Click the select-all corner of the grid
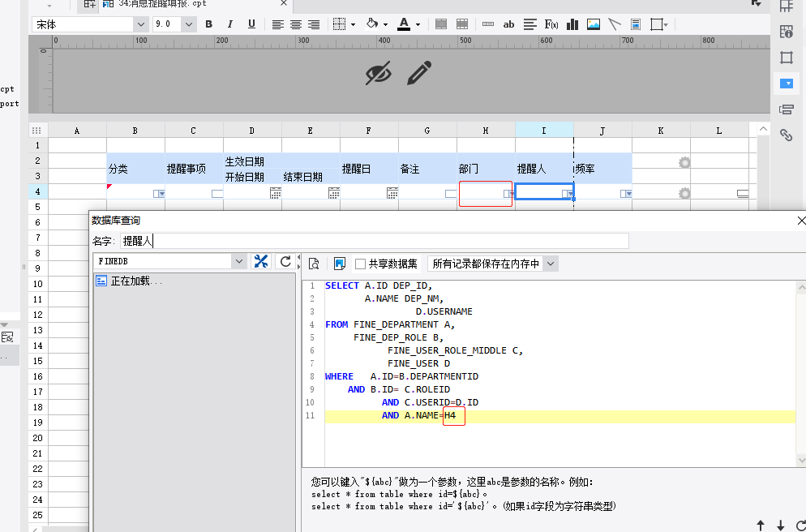The width and height of the screenshot is (806, 532). (36, 131)
